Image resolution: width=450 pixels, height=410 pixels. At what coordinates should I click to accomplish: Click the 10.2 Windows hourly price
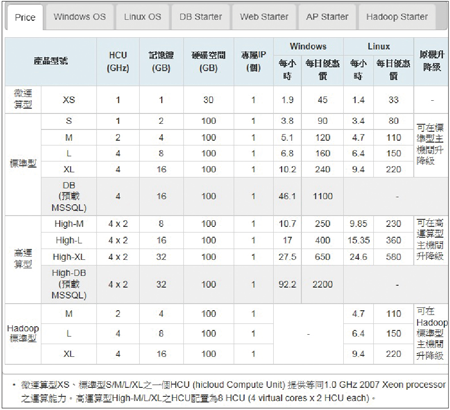[x=287, y=169]
